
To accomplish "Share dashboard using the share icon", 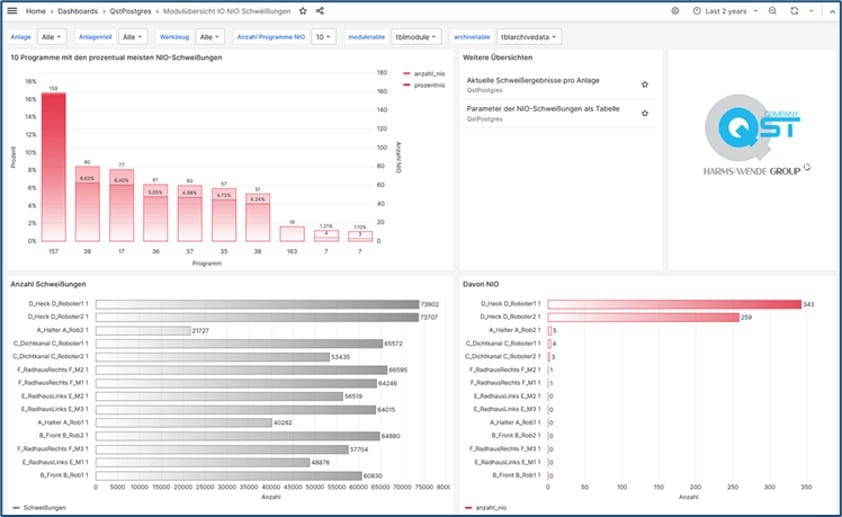I will pyautogui.click(x=320, y=11).
